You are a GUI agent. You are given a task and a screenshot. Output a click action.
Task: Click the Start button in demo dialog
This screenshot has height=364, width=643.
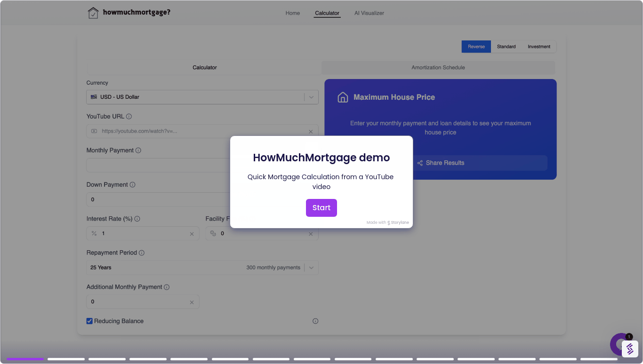pyautogui.click(x=321, y=208)
